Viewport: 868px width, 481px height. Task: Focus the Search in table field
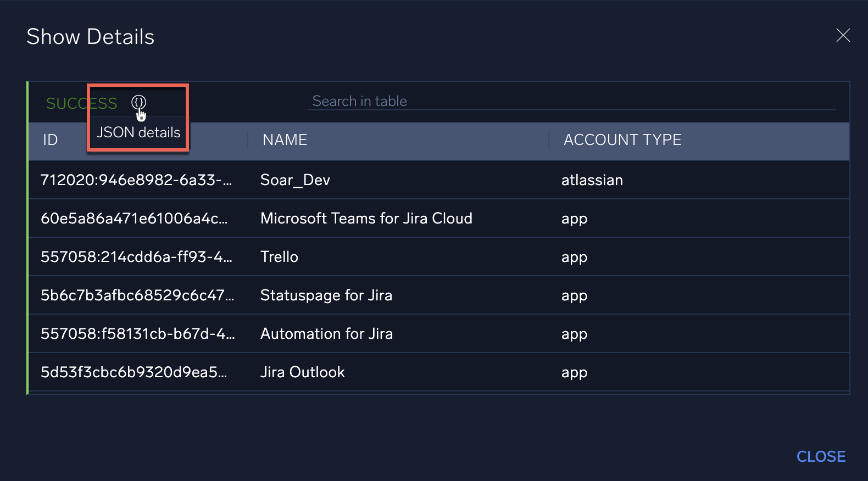tap(571, 101)
